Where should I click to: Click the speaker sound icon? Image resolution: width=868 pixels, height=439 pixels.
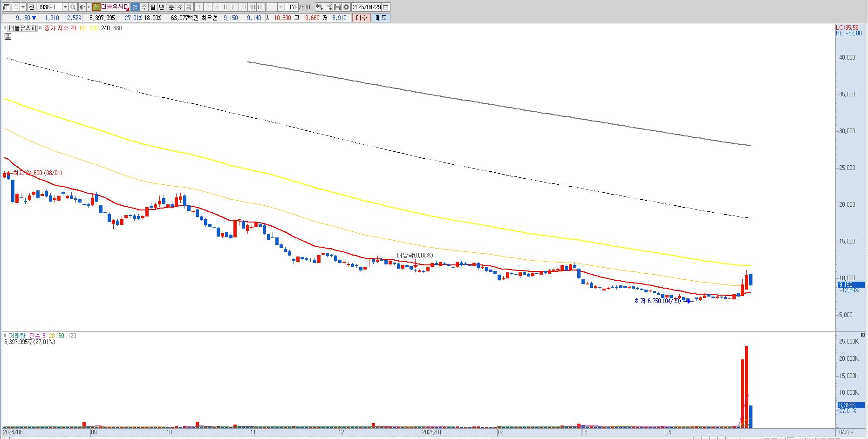click(82, 7)
